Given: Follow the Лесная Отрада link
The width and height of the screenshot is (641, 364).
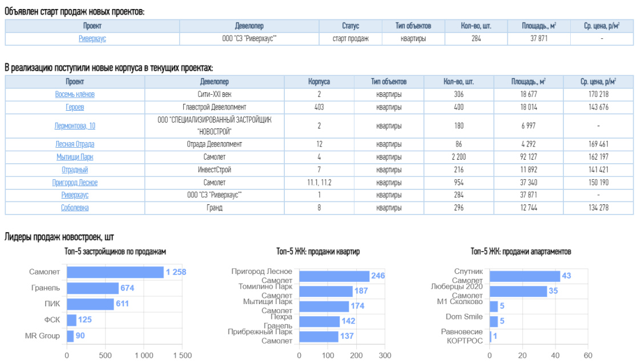Looking at the screenshot, I should (x=75, y=144).
